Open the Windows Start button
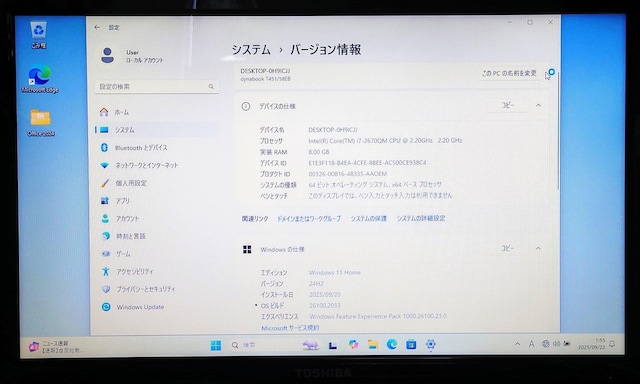The height and width of the screenshot is (384, 640). (x=216, y=346)
